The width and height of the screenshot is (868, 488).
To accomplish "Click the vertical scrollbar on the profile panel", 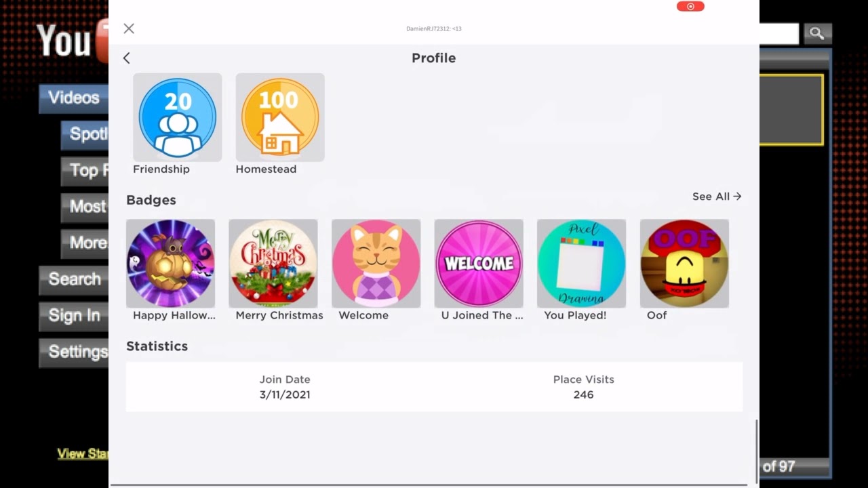I will click(x=757, y=451).
